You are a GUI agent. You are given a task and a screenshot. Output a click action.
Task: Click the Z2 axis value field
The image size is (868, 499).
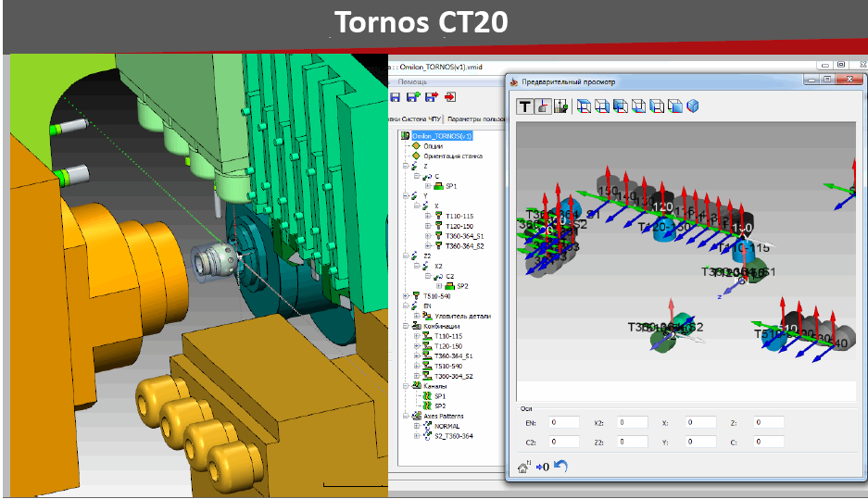point(632,442)
